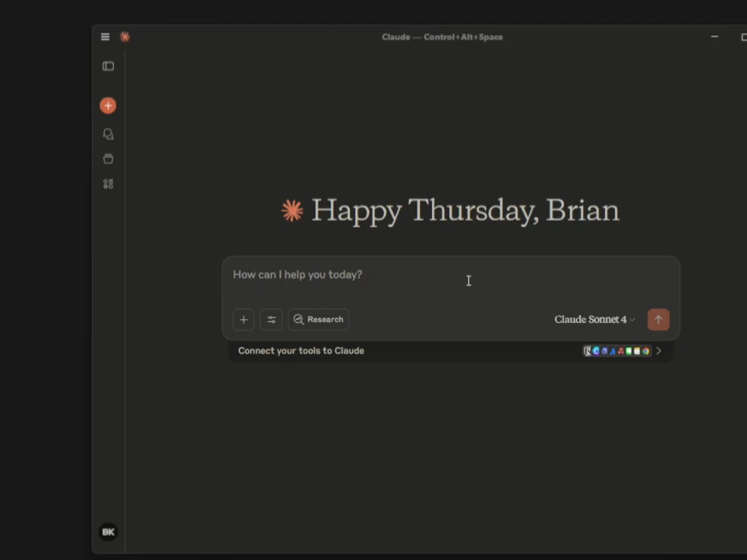Start a new chat with orange plus button
The height and width of the screenshot is (560, 747).
pyautogui.click(x=108, y=106)
